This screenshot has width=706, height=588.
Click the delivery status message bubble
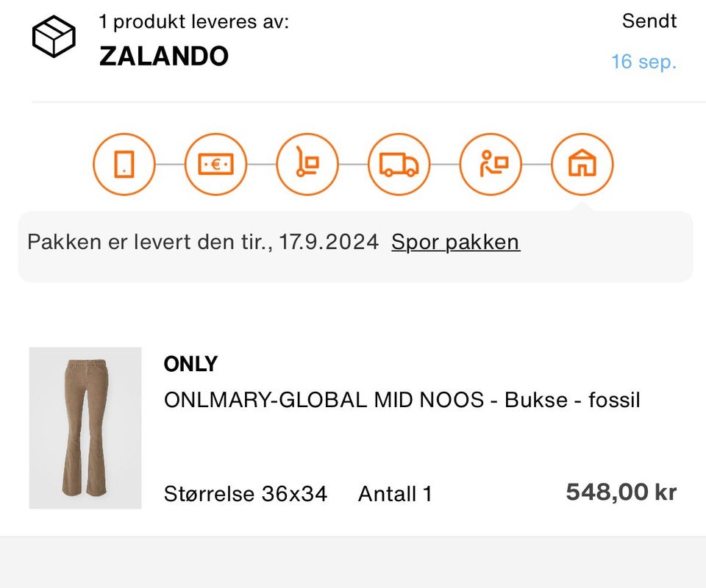tap(353, 242)
